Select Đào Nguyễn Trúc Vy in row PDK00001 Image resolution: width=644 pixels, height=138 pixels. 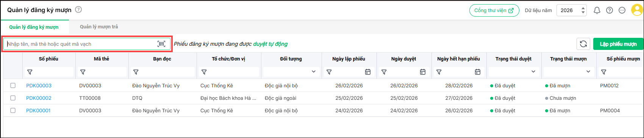click(156, 110)
